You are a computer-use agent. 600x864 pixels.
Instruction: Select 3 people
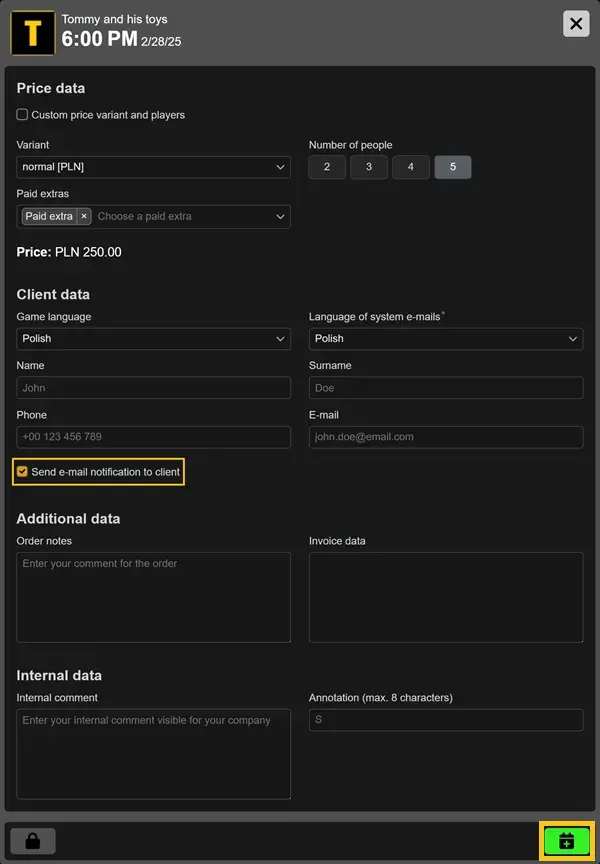tap(369, 167)
